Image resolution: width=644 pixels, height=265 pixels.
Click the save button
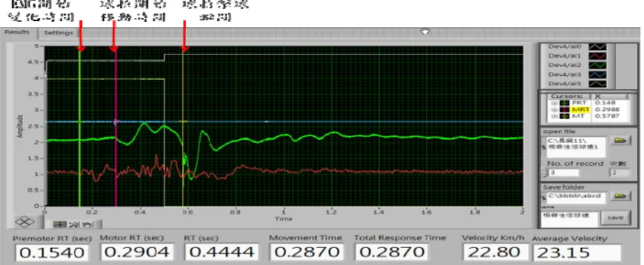(x=615, y=218)
